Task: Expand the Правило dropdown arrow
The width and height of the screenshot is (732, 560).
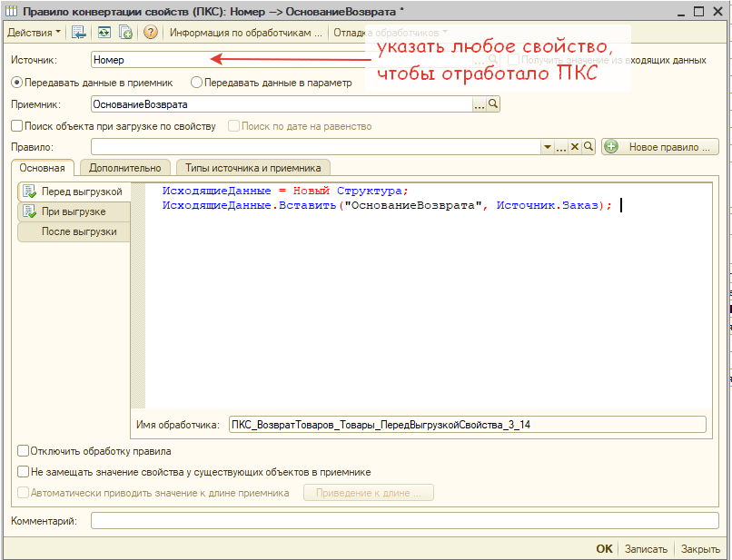Action: click(548, 147)
